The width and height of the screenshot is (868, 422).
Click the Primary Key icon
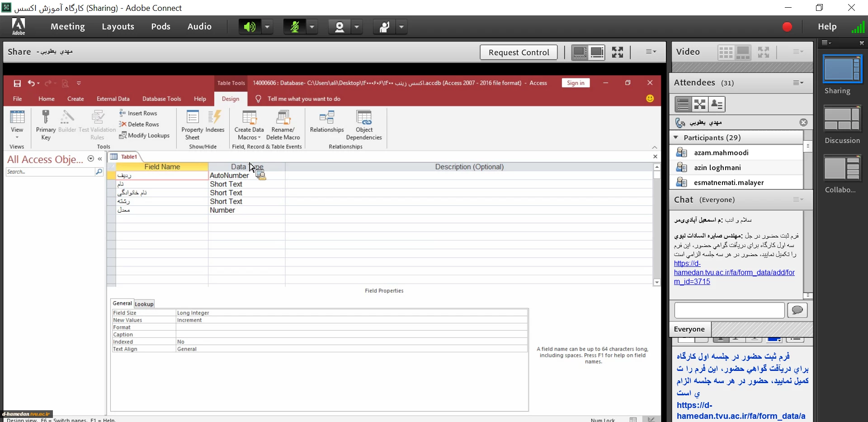click(x=46, y=125)
